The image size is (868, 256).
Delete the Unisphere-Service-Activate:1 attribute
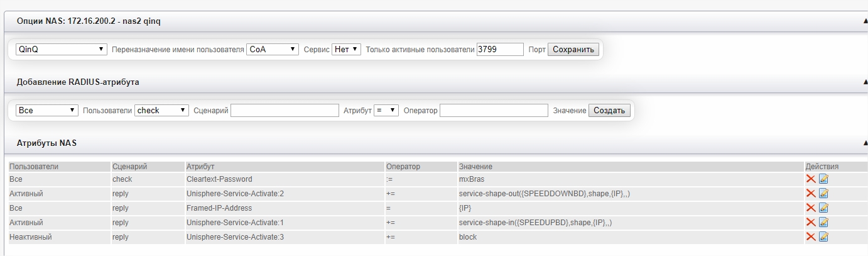(x=811, y=222)
